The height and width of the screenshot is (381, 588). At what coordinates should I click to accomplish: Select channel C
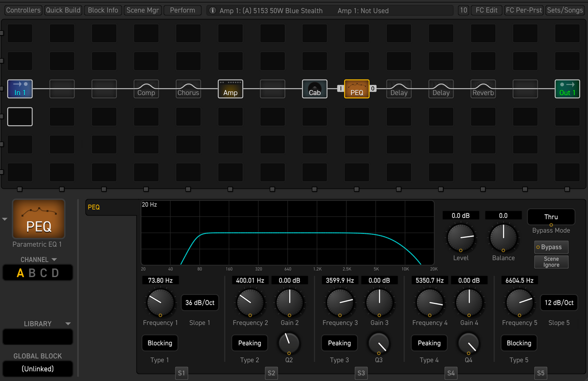click(44, 273)
